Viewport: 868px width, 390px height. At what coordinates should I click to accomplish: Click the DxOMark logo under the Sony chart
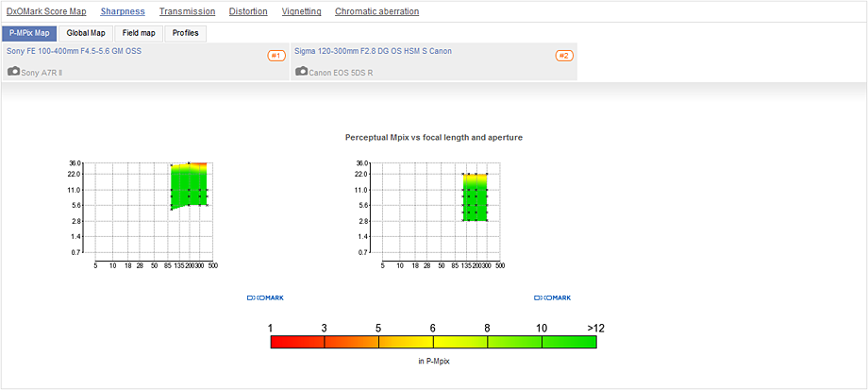point(265,298)
